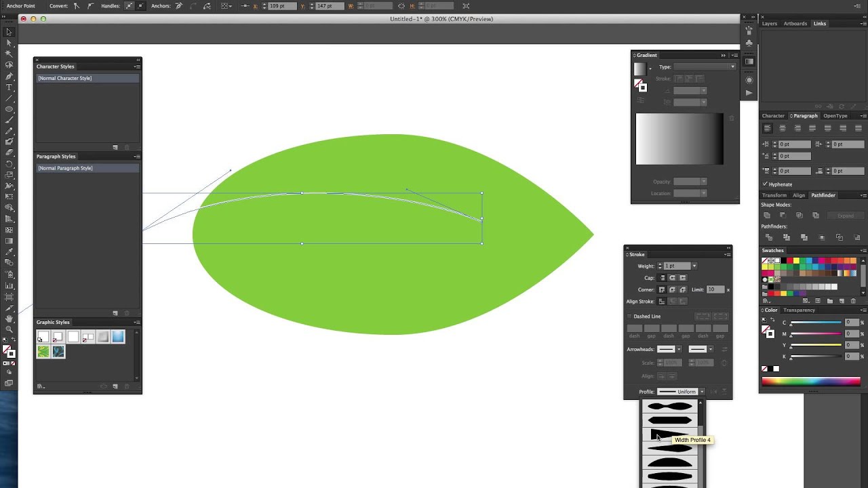Click the Unite shape mode icon
The height and width of the screenshot is (488, 868).
pyautogui.click(x=767, y=216)
